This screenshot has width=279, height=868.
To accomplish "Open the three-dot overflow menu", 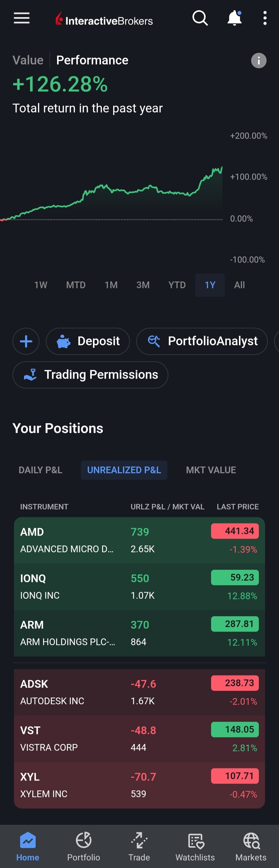I will pos(265,18).
